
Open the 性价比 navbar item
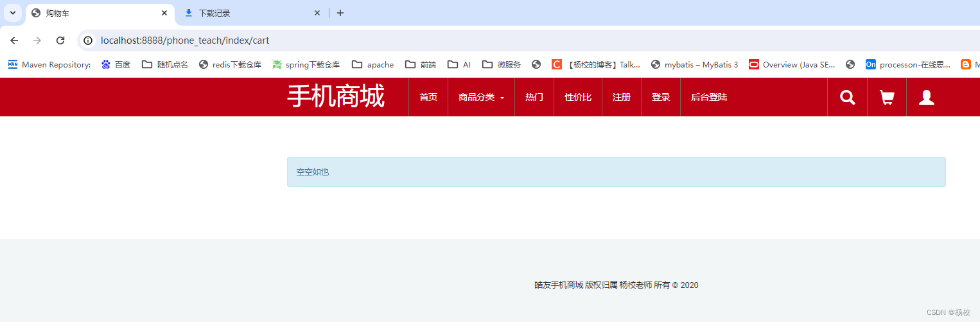pyautogui.click(x=578, y=98)
